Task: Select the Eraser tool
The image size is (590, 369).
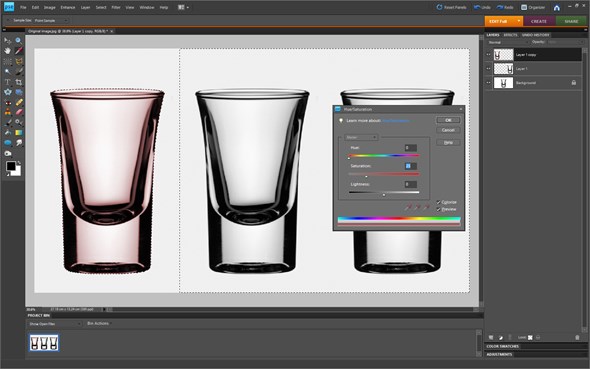Action: 18,112
